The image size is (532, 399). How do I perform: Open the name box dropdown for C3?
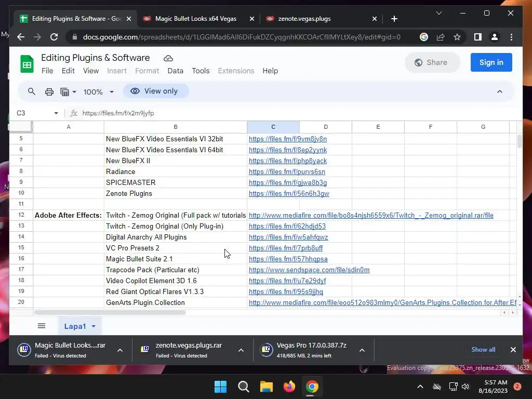tap(56, 113)
